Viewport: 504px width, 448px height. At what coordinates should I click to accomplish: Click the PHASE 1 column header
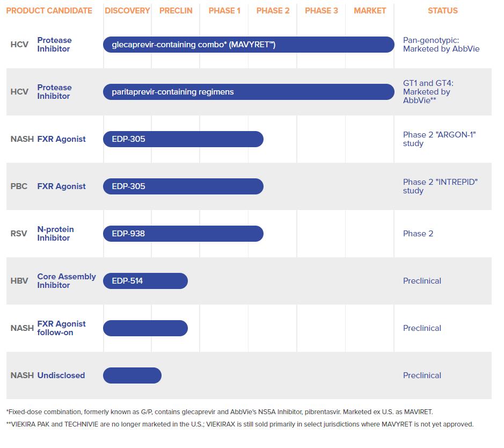[x=224, y=11]
